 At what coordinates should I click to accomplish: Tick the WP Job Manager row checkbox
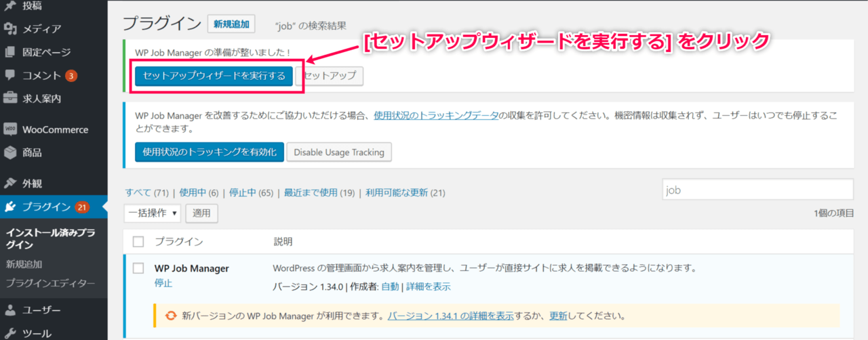coord(138,268)
